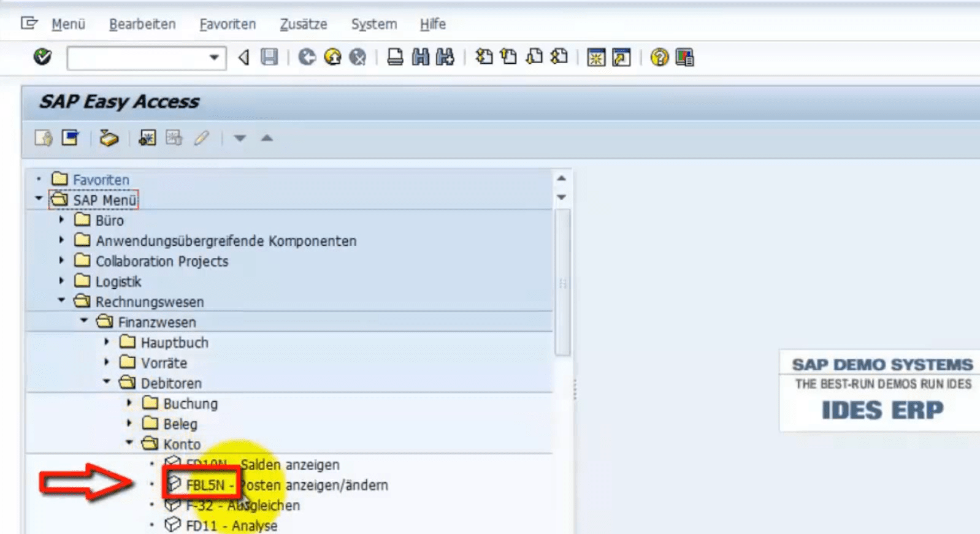
Task: Click the Delete Favorites icon
Action: tap(174, 138)
